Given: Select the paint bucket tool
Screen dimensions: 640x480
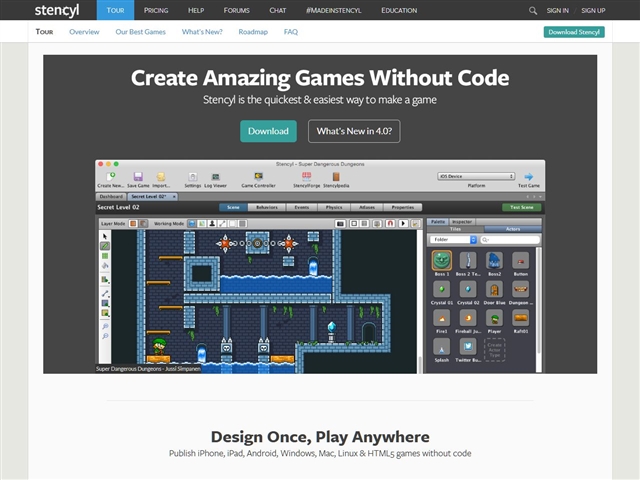Looking at the screenshot, I should click(105, 266).
